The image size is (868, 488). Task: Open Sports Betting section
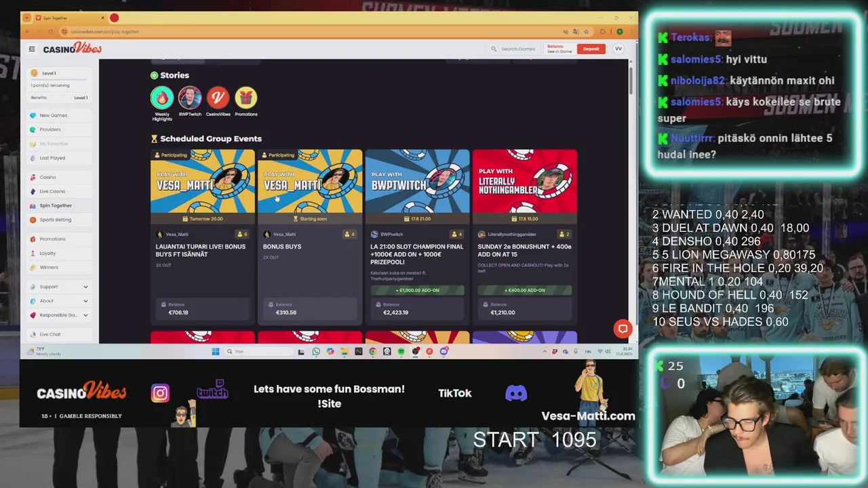(x=60, y=220)
